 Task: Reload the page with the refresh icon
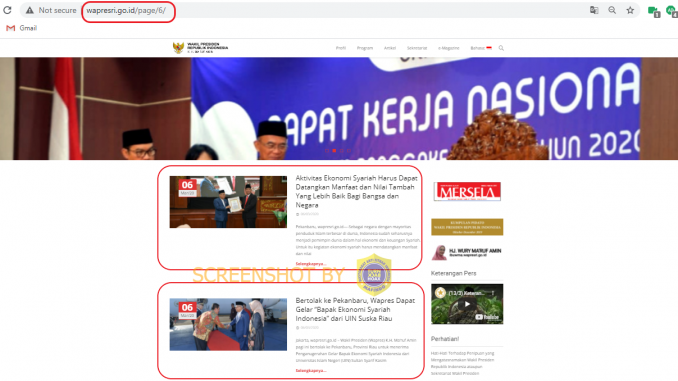click(x=7, y=10)
